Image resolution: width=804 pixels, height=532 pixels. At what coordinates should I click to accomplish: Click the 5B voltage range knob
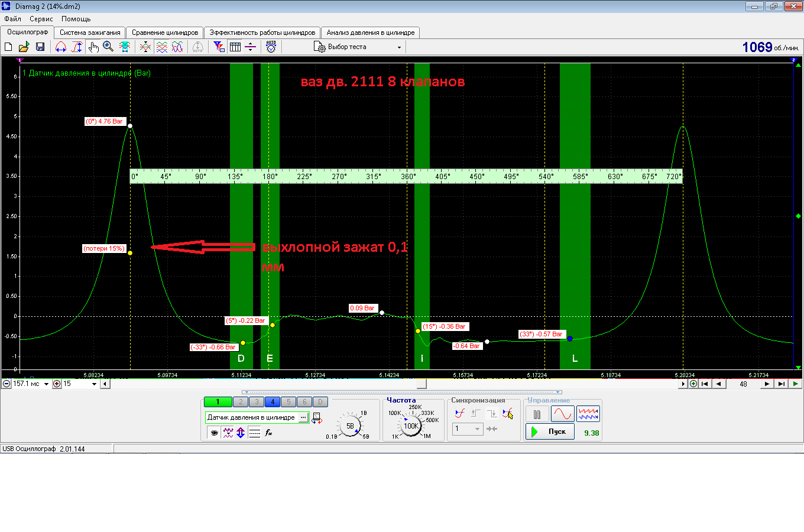(350, 426)
